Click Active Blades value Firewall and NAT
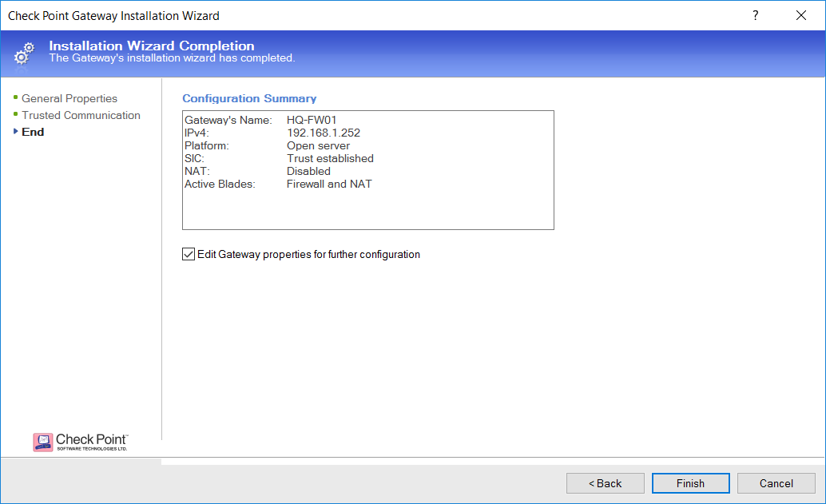Viewport: 826px width, 504px height. click(329, 184)
